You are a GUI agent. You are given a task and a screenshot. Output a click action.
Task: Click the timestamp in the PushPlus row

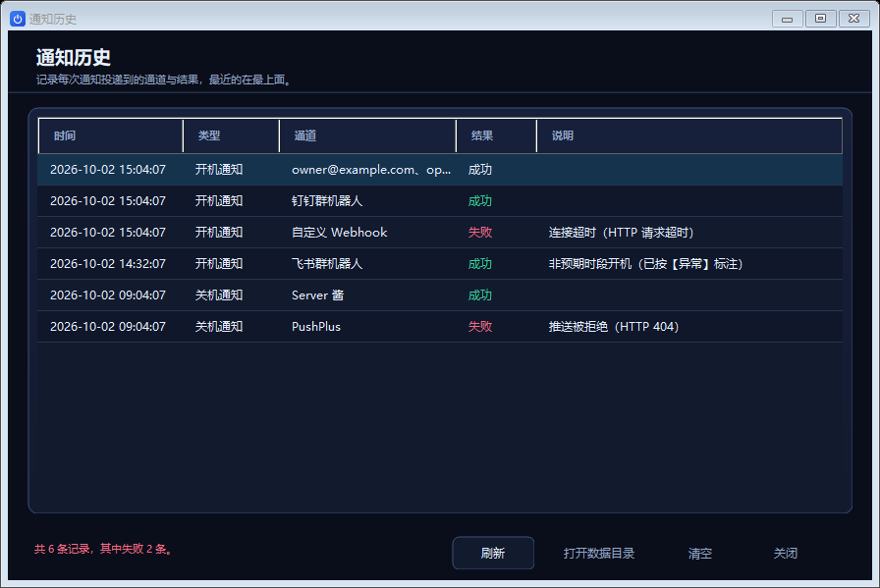click(108, 327)
